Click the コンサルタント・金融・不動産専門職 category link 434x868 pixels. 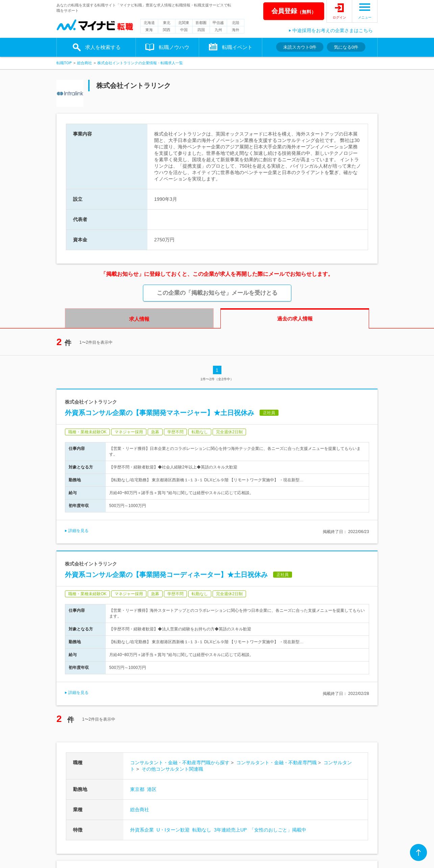(x=276, y=763)
